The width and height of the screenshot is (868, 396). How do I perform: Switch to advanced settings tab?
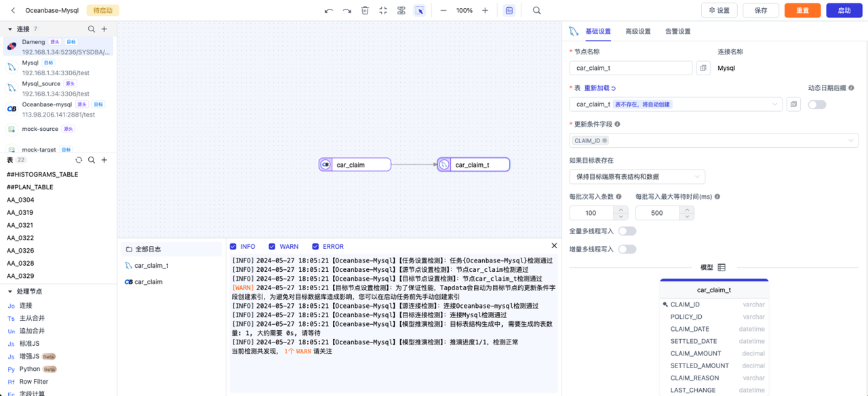click(637, 31)
